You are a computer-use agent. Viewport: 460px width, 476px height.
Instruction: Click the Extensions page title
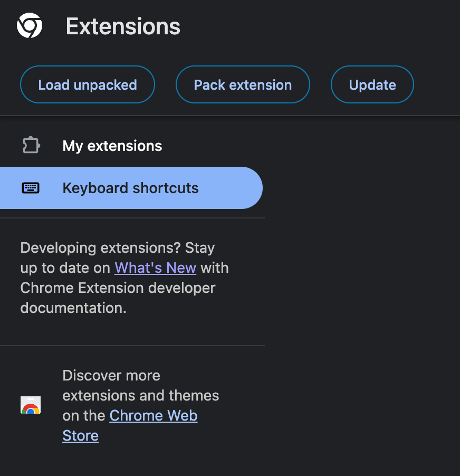click(123, 26)
